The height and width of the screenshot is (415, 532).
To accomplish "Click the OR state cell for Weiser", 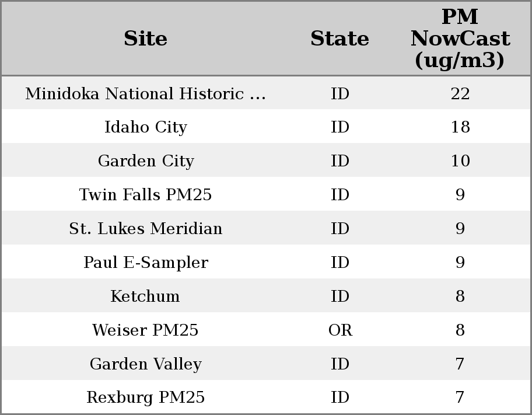I will [340, 330].
